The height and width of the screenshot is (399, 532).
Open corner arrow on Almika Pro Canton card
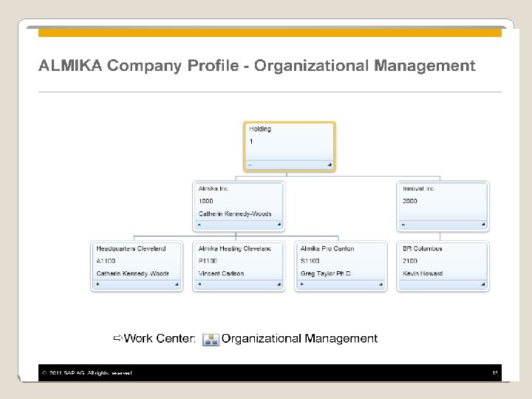381,284
